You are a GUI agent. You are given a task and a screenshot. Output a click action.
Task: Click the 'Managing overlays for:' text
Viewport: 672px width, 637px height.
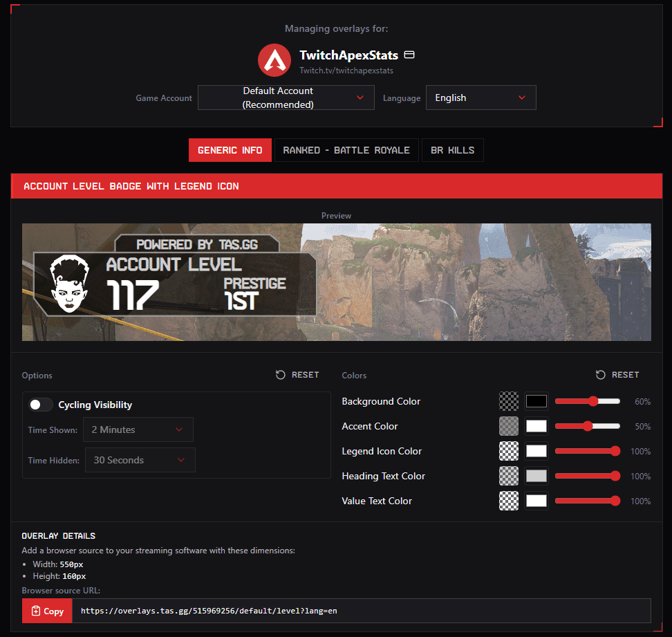click(x=337, y=29)
